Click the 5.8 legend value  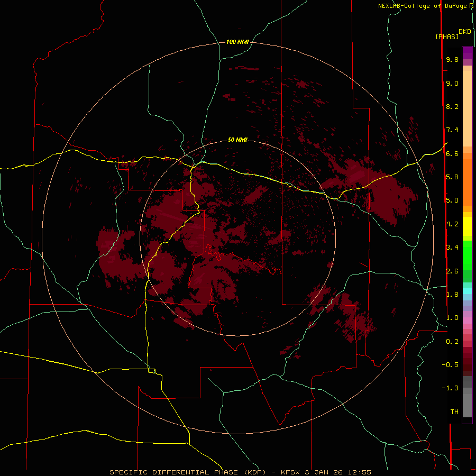point(452,177)
